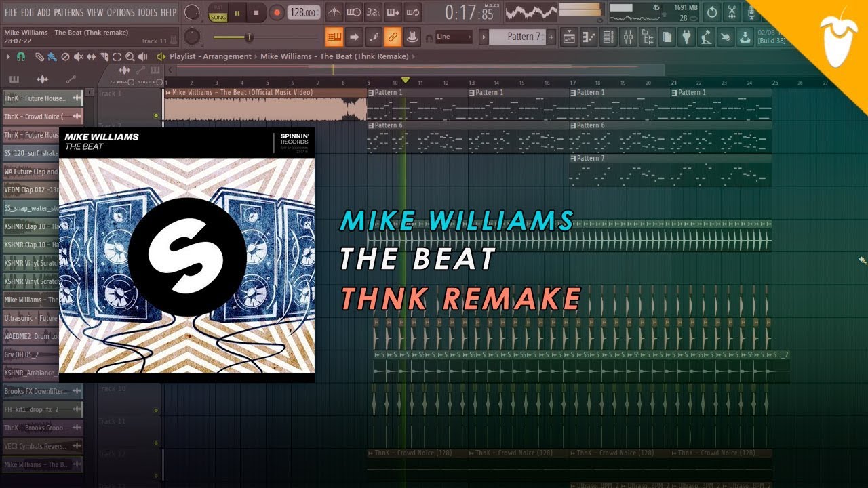Screen dimensions: 868x488
Task: Toggle playlist auto-scroll arrow
Action: 353,36
